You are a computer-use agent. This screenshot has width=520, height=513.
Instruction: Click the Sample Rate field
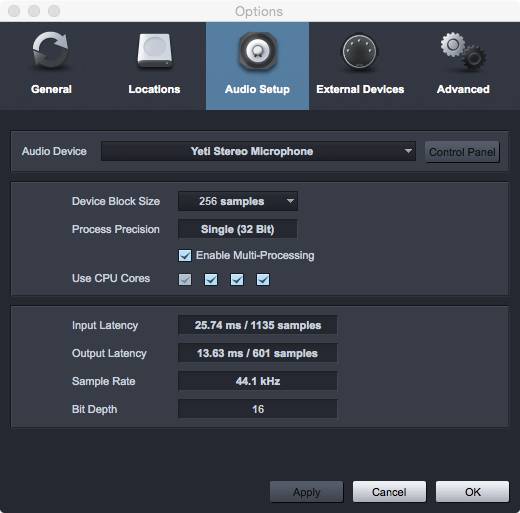click(257, 381)
